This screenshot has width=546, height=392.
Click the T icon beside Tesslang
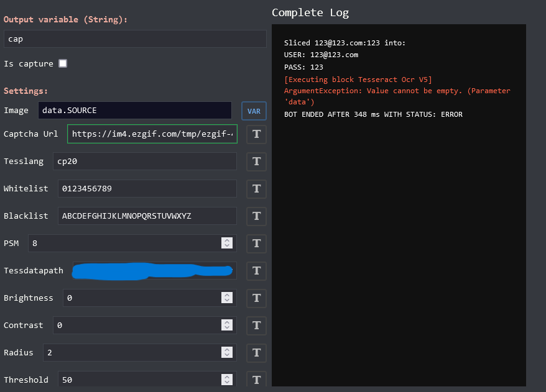tap(256, 162)
